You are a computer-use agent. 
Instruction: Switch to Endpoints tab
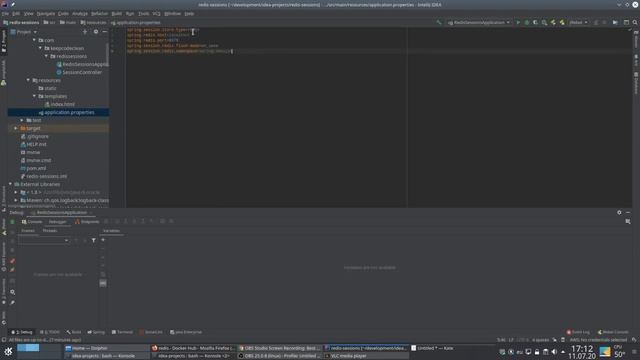87,222
